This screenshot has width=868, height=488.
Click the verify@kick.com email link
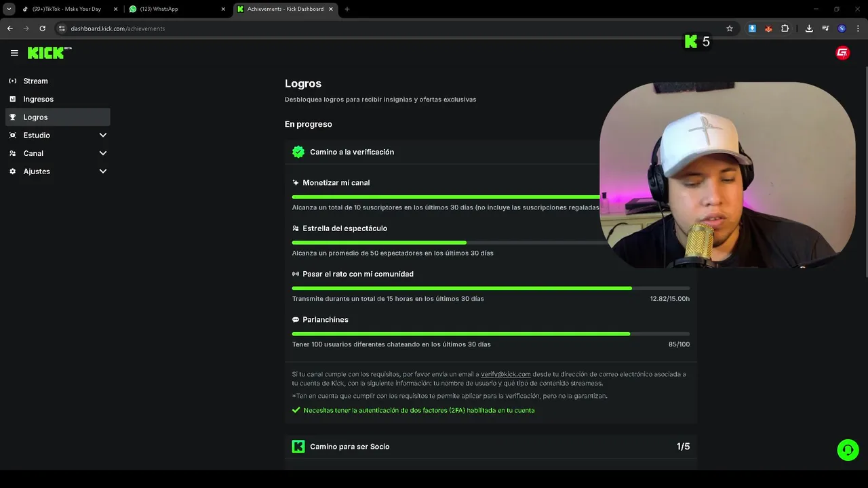(x=505, y=374)
